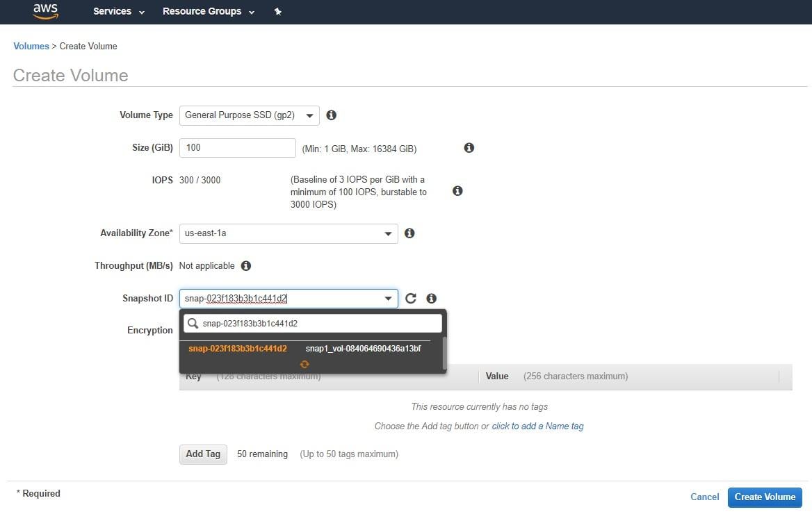Click info icon next to Snapshot refresh
The height and width of the screenshot is (514, 812).
click(432, 299)
